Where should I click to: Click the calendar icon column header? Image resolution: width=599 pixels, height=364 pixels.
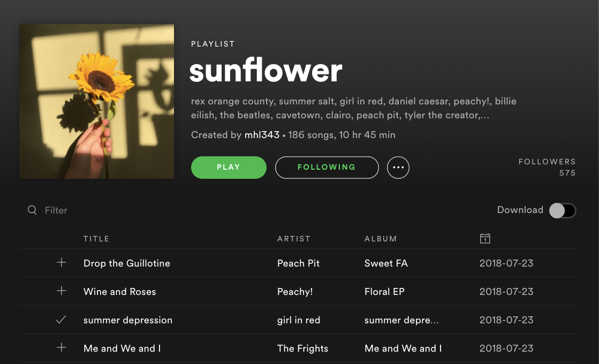point(485,238)
